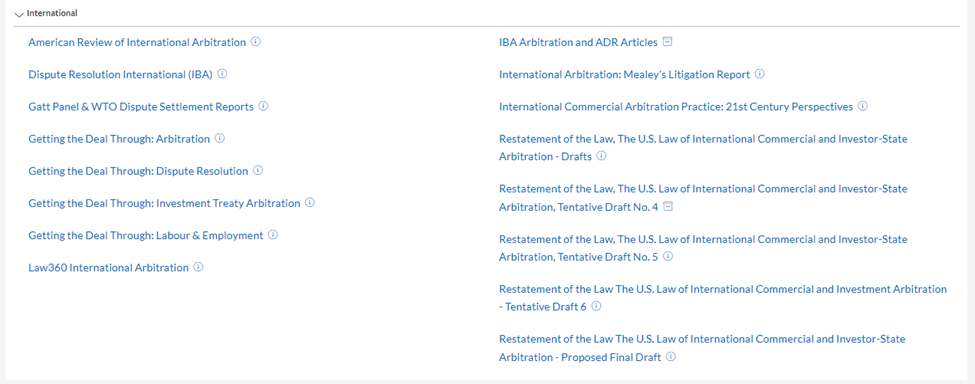
Task: Click the International section heading
Action: coord(52,13)
